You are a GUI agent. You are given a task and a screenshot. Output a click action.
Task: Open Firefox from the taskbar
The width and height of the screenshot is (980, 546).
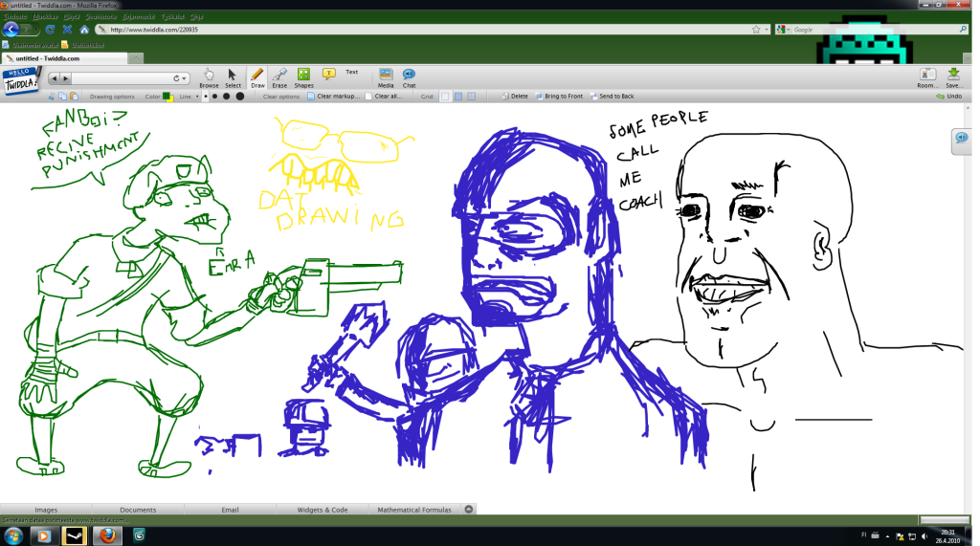(x=107, y=535)
